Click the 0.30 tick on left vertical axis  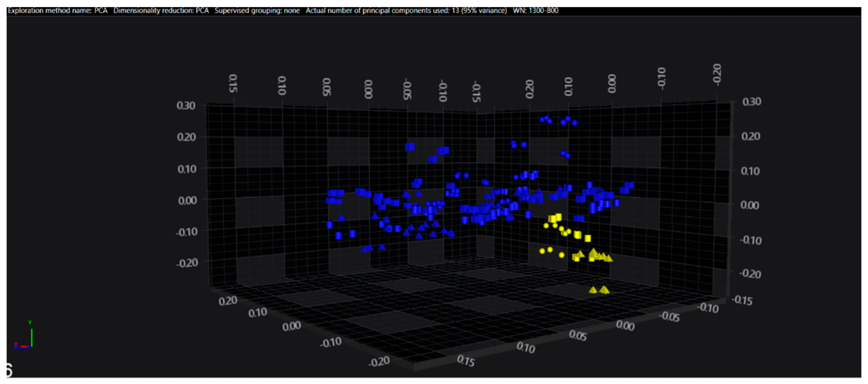point(186,106)
